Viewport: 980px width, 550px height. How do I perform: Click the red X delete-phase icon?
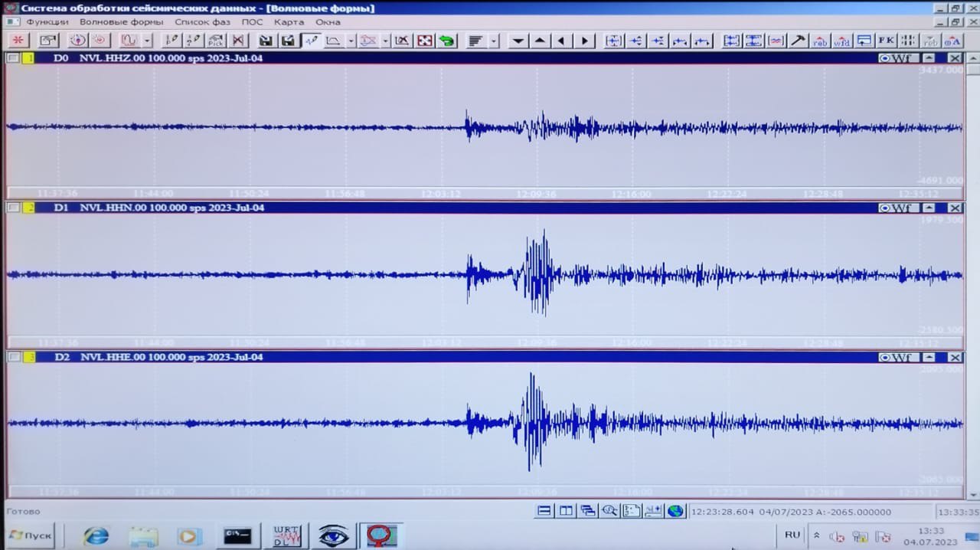point(238,41)
